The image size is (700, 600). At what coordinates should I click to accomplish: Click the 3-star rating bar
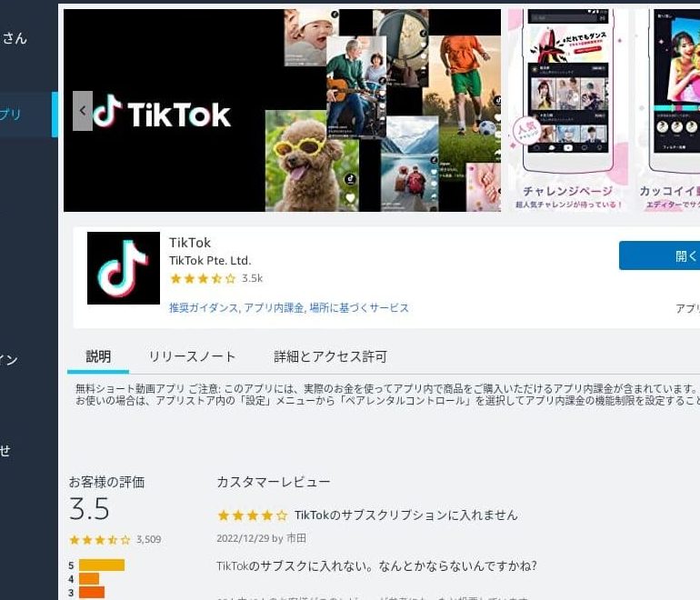pyautogui.click(x=92, y=593)
